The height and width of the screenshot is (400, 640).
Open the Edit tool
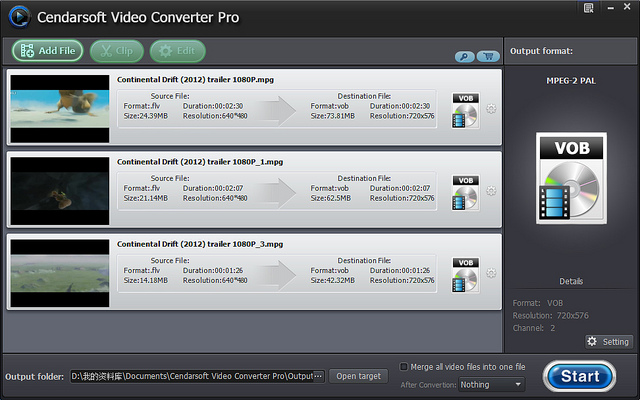(x=178, y=51)
